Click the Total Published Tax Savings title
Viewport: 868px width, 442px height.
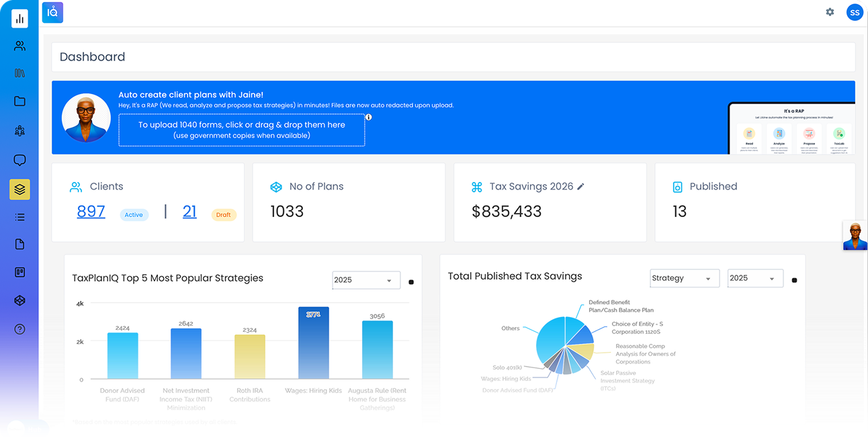[x=515, y=276]
